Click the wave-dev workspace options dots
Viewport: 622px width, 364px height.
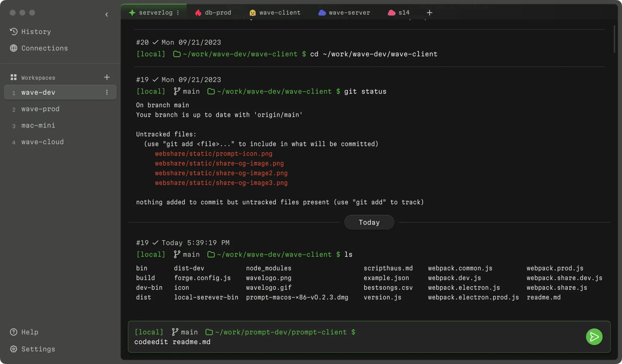[108, 92]
